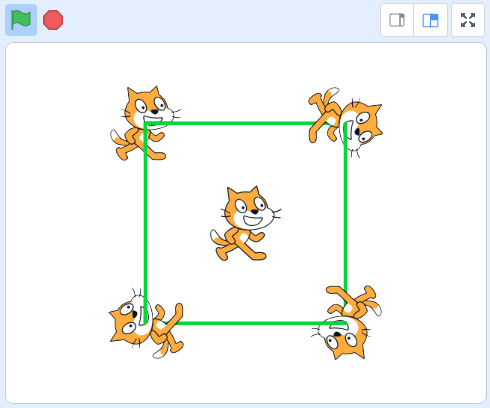Click the sideways cat at bottom-left corner
The height and width of the screenshot is (408, 490).
click(146, 323)
